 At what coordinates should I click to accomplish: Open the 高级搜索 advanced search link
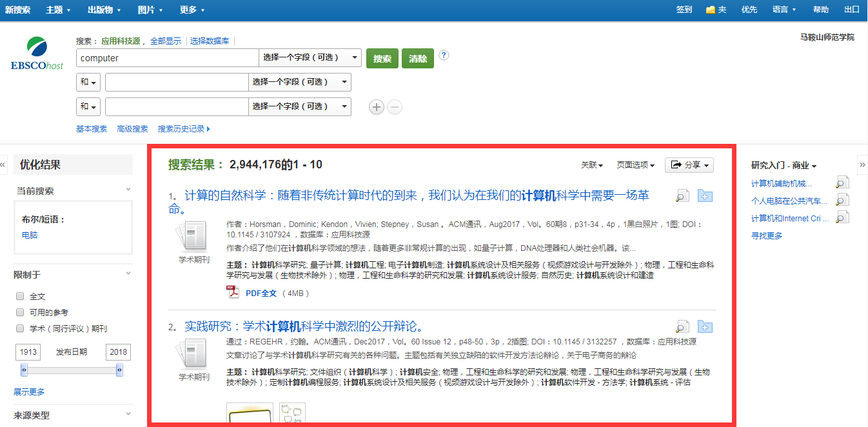click(x=132, y=129)
